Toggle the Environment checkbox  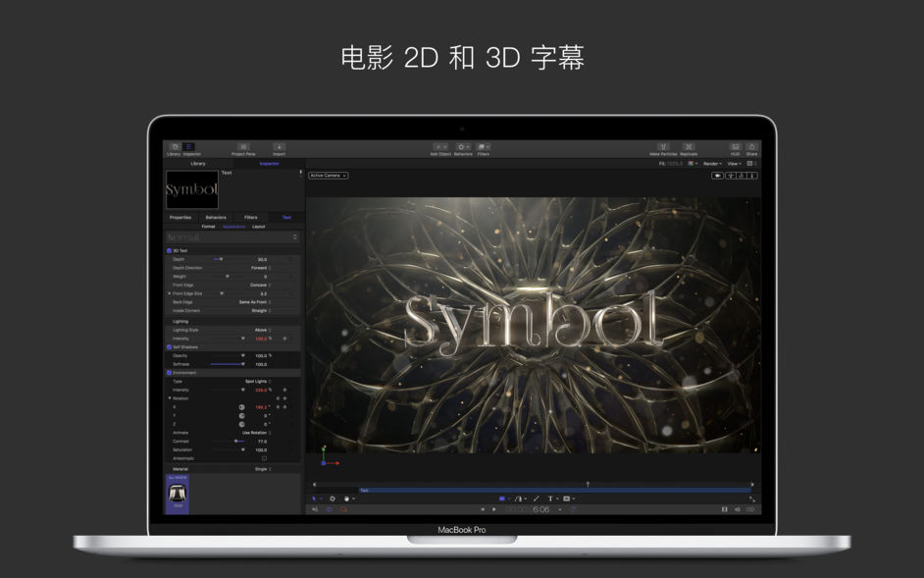coord(168,372)
